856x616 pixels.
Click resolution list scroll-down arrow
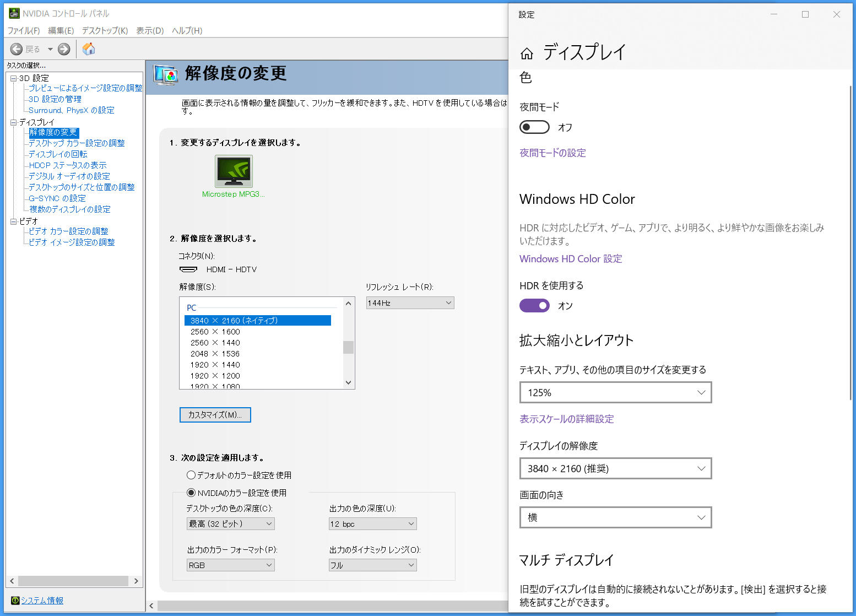tap(348, 382)
